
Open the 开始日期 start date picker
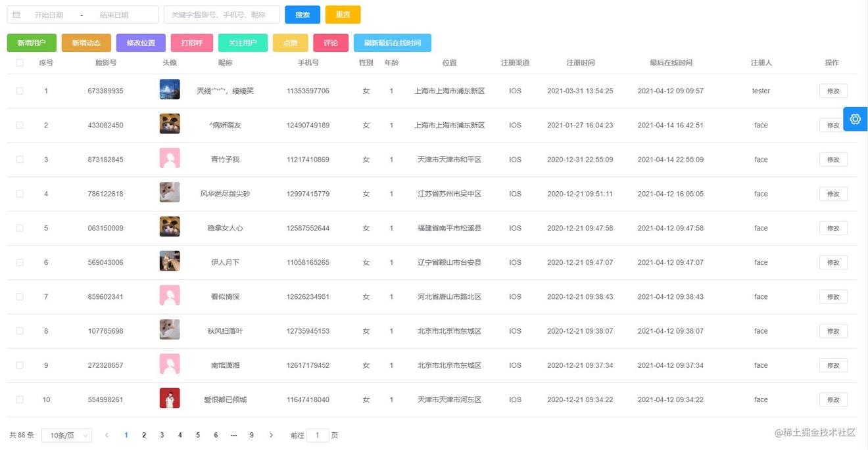49,14
